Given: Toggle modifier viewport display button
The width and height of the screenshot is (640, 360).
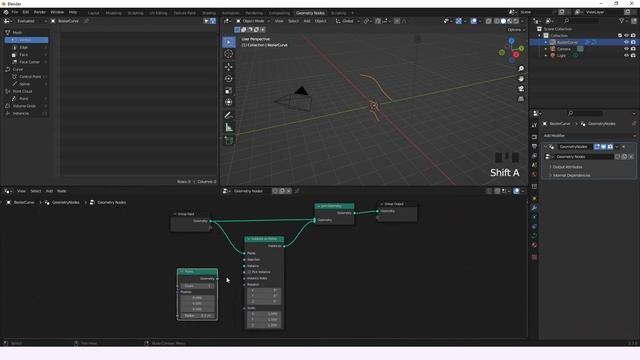Looking at the screenshot, I should [x=603, y=147].
